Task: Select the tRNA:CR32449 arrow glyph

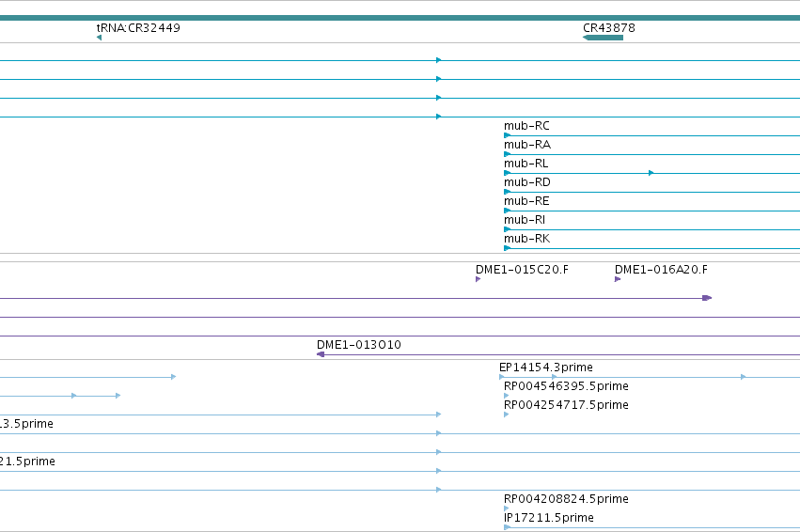Action: [x=99, y=38]
